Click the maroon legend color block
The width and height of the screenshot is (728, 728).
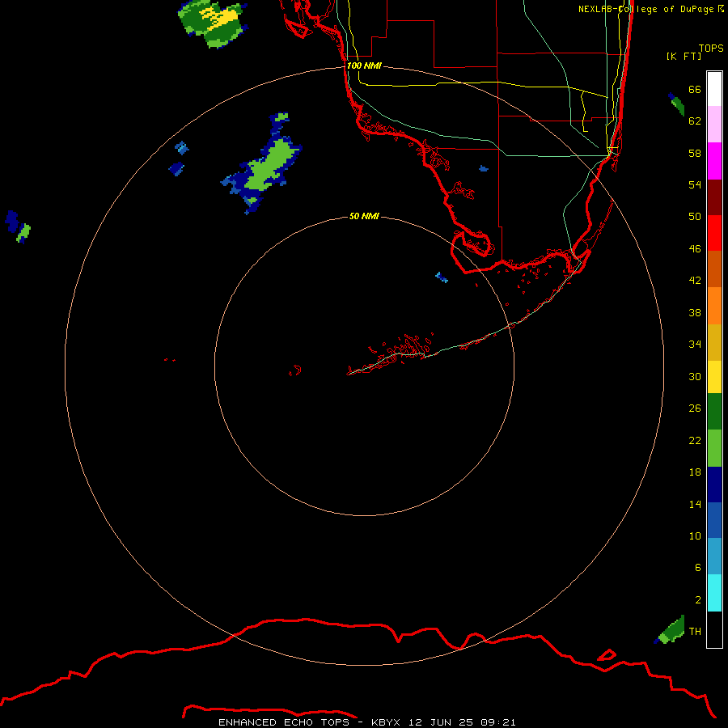point(714,197)
